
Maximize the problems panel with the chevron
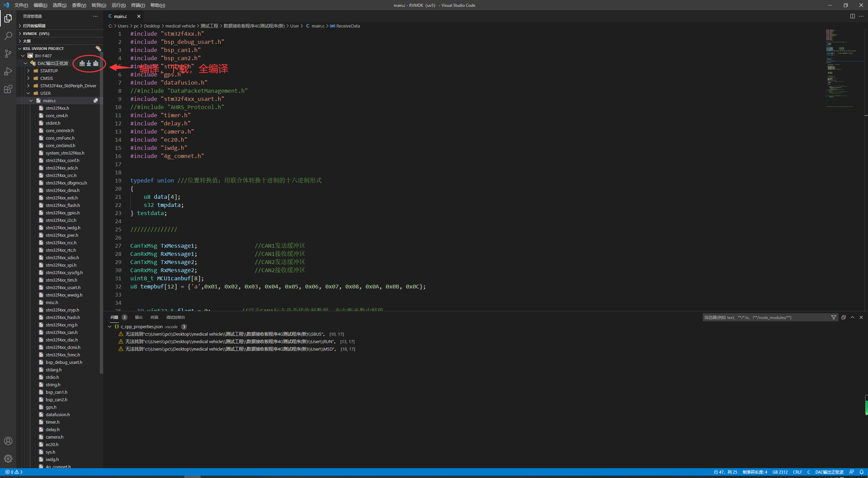pyautogui.click(x=852, y=317)
